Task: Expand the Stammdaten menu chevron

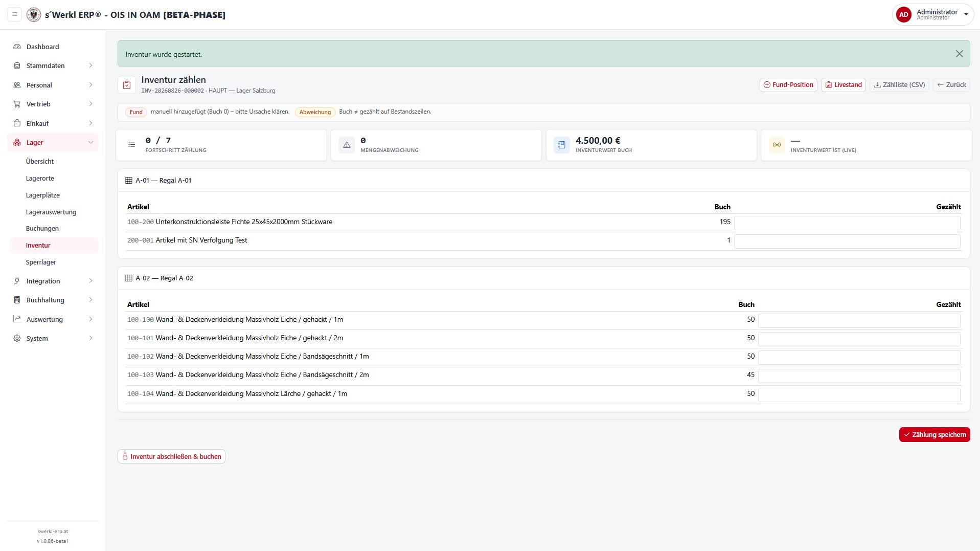Action: (90, 65)
